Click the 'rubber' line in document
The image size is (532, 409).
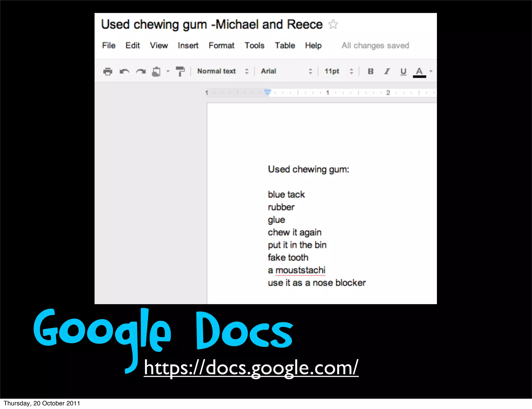pos(281,207)
